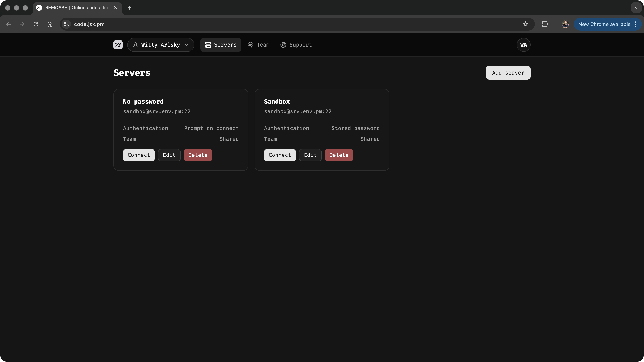644x362 pixels.
Task: Click the Chrome profile picture
Action: 565,24
